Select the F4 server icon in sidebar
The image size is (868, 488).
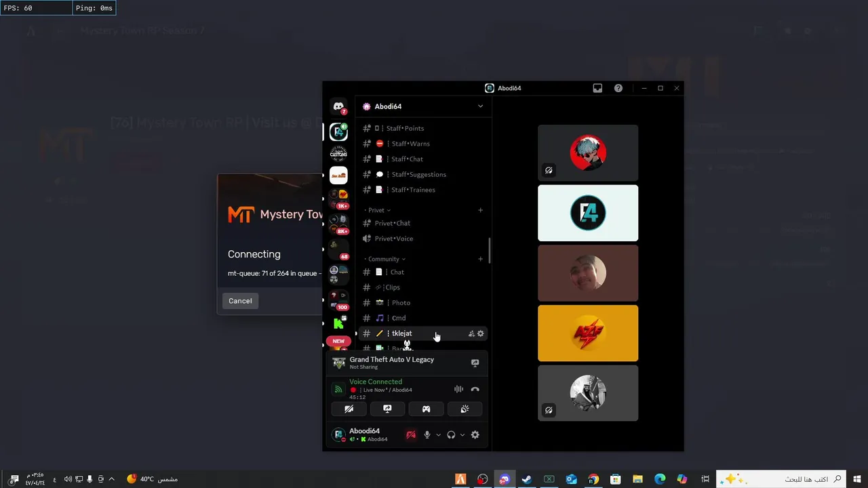(338, 131)
